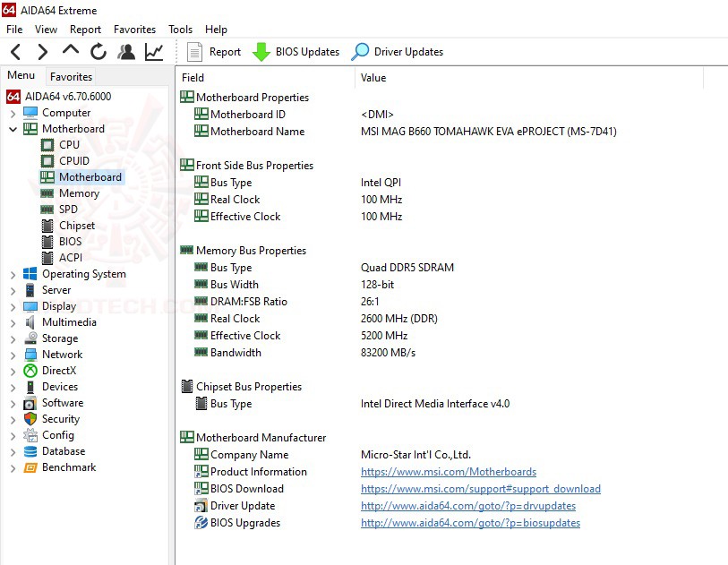Image resolution: width=728 pixels, height=565 pixels.
Task: Expand the Software tree node
Action: 13,404
